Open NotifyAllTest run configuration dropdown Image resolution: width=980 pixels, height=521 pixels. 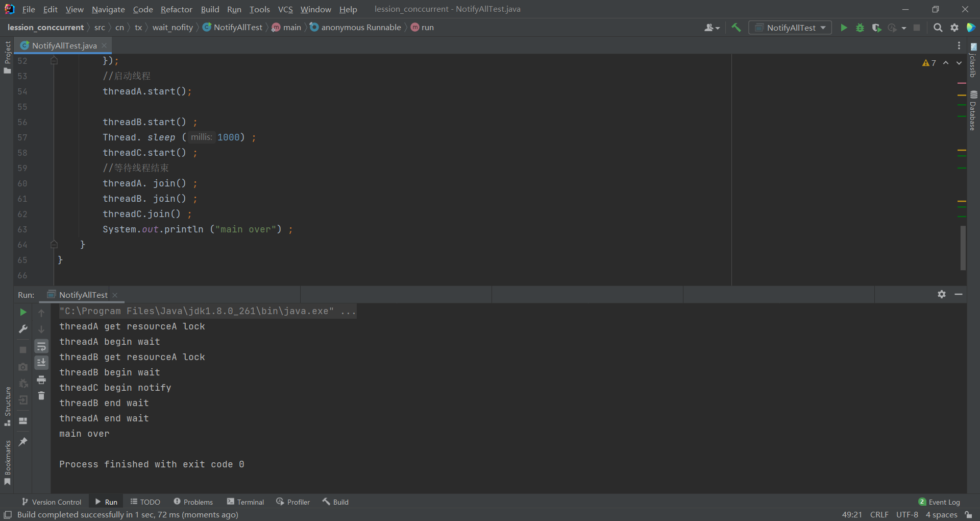click(x=790, y=28)
